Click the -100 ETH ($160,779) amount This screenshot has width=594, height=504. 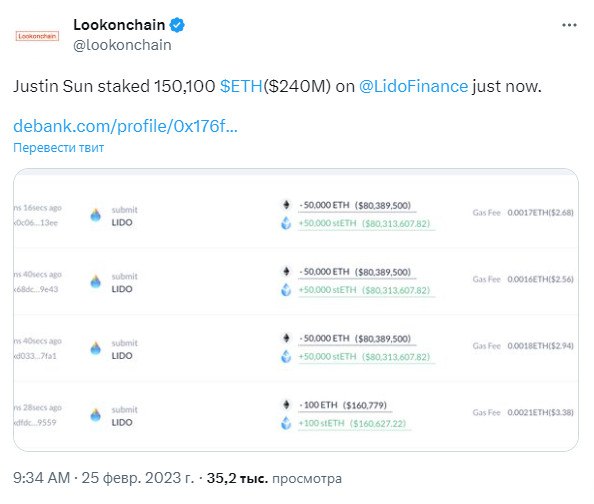point(343,405)
